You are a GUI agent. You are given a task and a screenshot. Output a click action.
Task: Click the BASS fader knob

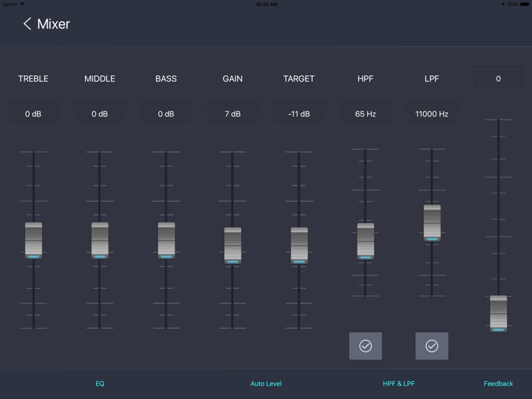[166, 241]
